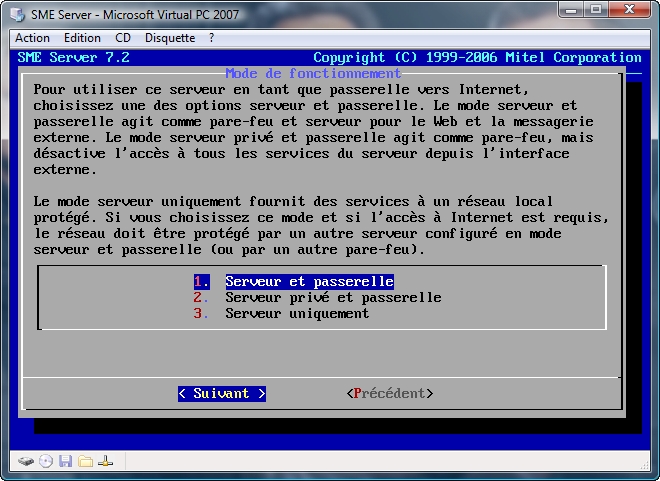Open the CD menu
Viewport: 660px width, 481px height.
(x=123, y=38)
